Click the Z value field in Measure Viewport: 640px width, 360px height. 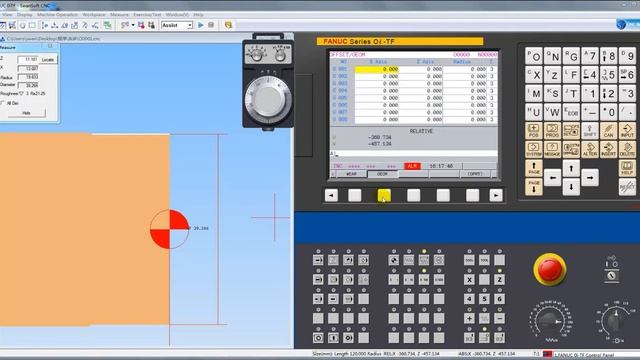(28, 60)
